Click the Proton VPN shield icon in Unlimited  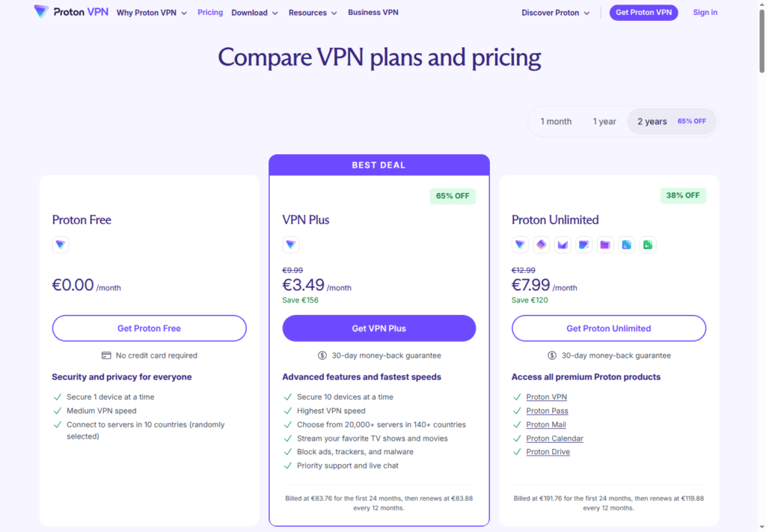(520, 244)
